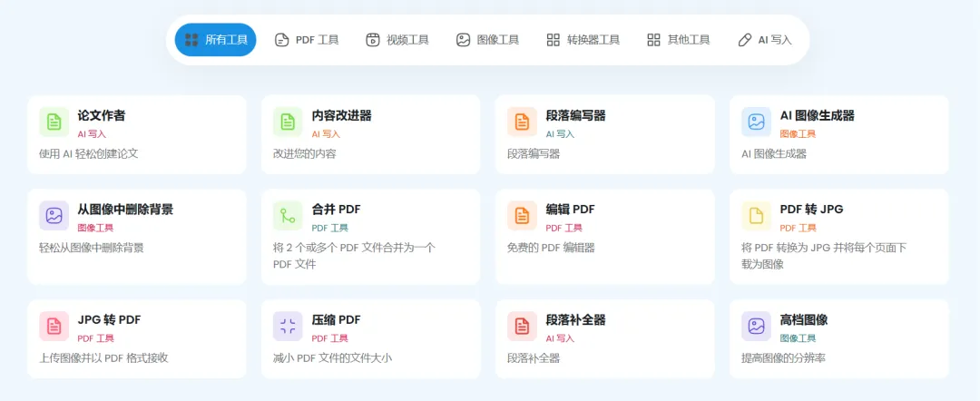Click the orange document icon for 编辑 PDF
Screen dimensions: 980x401
pyautogui.click(x=522, y=216)
